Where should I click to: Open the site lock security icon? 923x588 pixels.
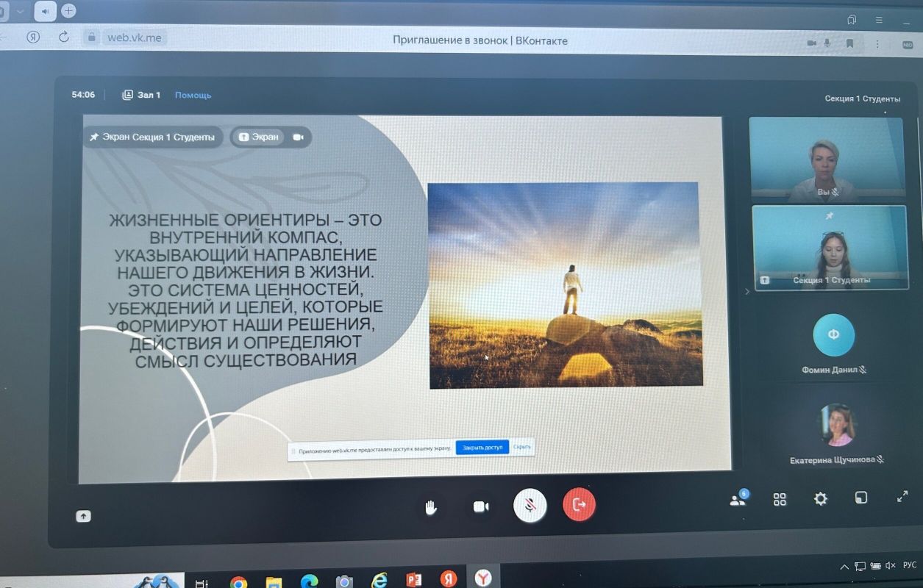92,37
